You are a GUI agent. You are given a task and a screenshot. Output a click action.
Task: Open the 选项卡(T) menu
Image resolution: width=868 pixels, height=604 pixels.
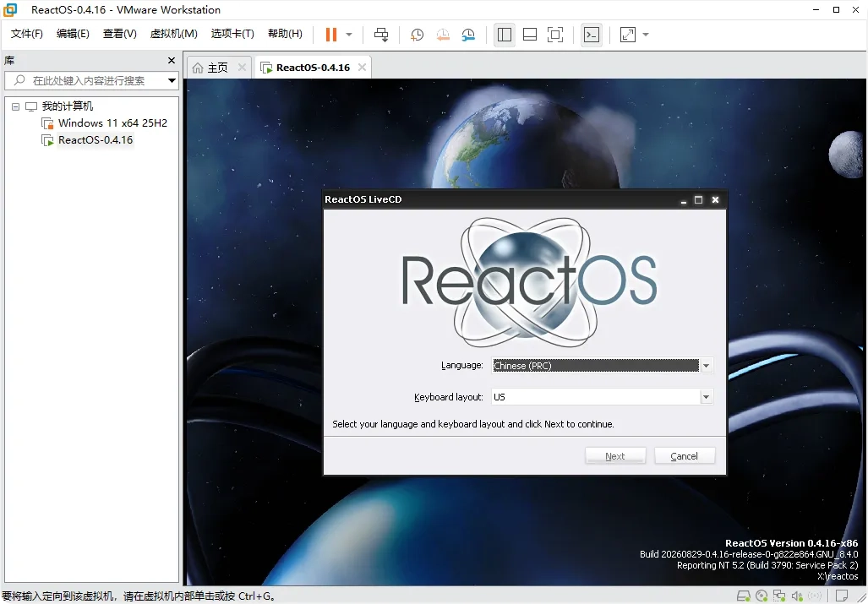coord(232,34)
